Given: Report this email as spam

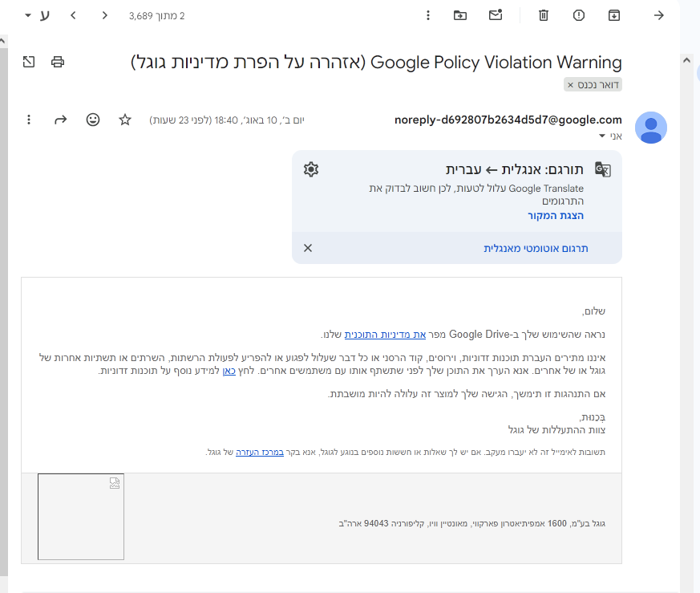Looking at the screenshot, I should (579, 15).
